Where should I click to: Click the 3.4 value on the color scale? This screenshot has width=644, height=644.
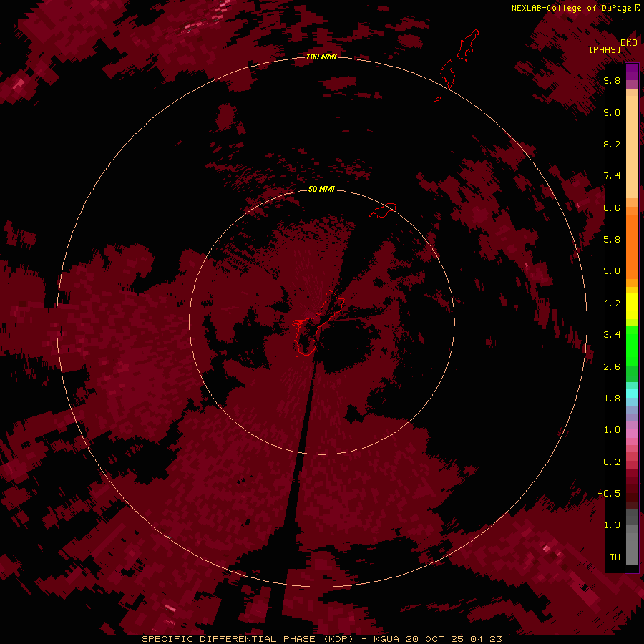click(612, 335)
